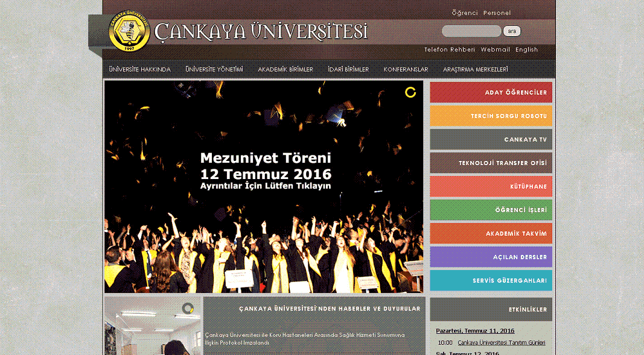Click the Etkinlikler section header
Image resolution: width=644 pixels, height=355 pixels.
(491, 310)
